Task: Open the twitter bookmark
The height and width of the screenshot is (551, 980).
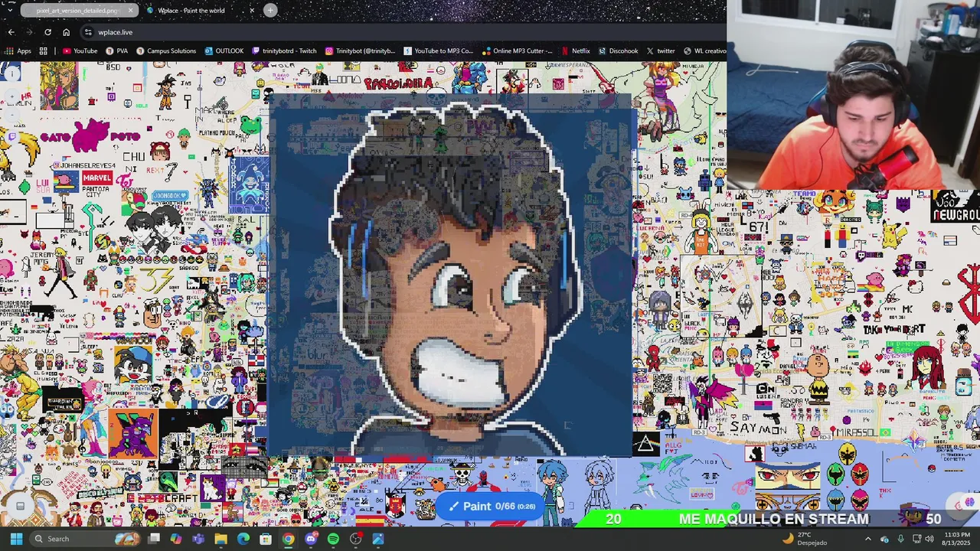Action: point(661,51)
